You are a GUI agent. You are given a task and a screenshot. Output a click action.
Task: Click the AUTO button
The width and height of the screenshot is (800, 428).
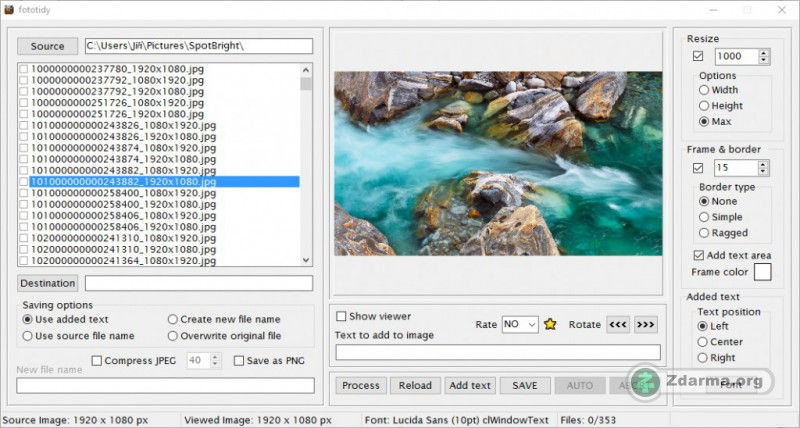(x=580, y=386)
